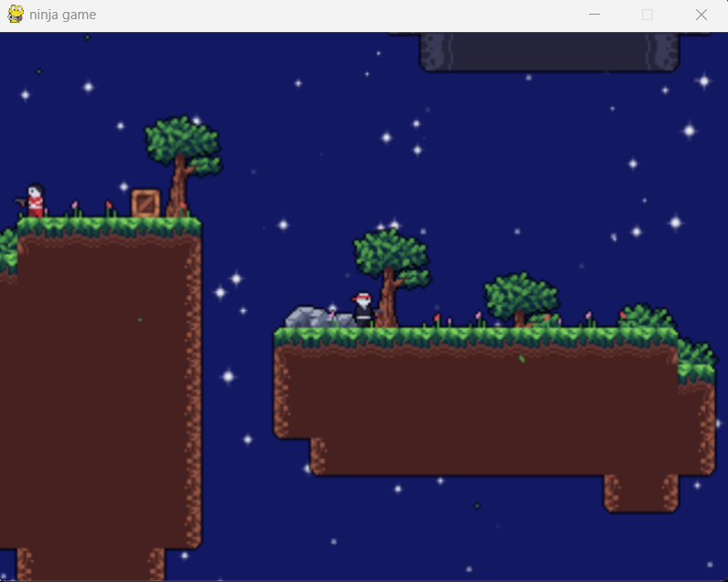Click the 'ninja game' window title text
Screen dimensions: 728x582
tap(63, 15)
